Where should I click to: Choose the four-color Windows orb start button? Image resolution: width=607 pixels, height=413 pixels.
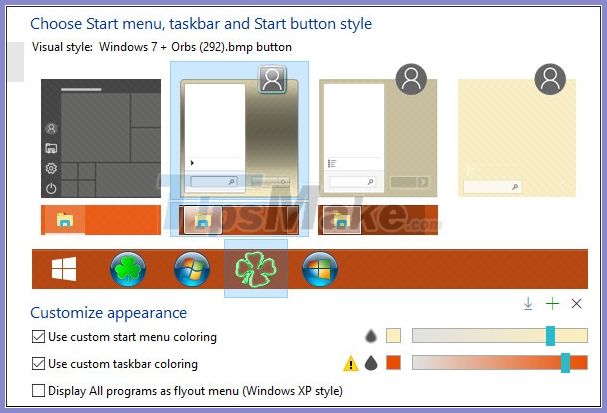(x=320, y=269)
